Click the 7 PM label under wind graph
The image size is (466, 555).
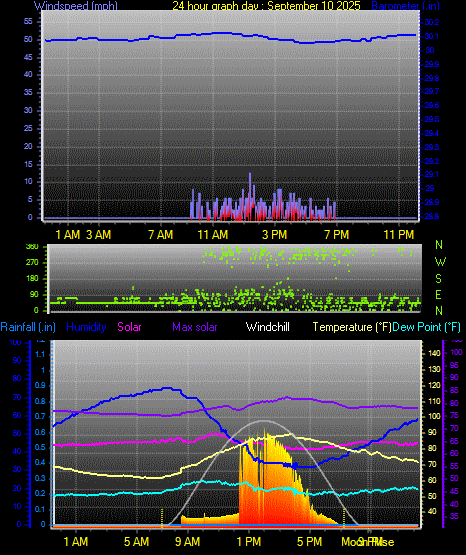tap(336, 235)
